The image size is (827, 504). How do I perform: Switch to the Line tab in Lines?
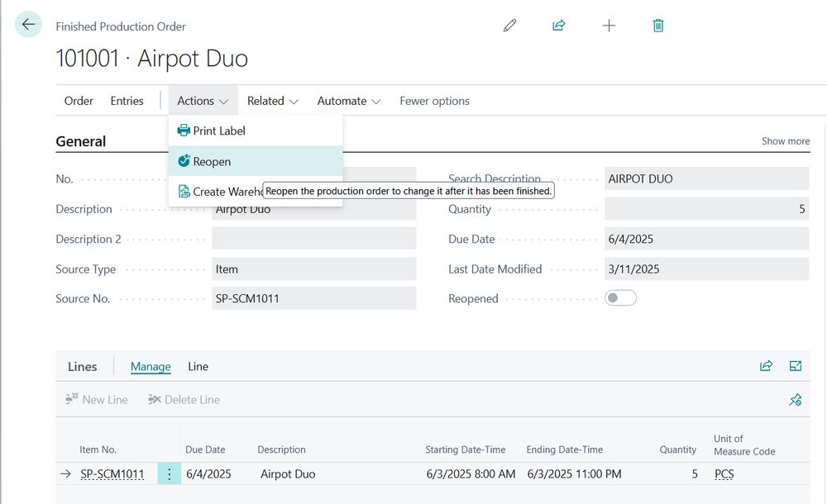click(x=198, y=366)
